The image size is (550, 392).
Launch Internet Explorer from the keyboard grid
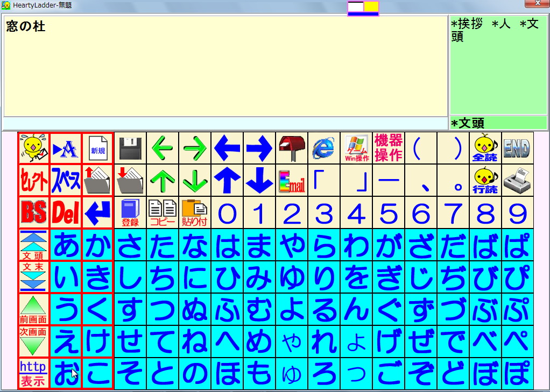323,148
